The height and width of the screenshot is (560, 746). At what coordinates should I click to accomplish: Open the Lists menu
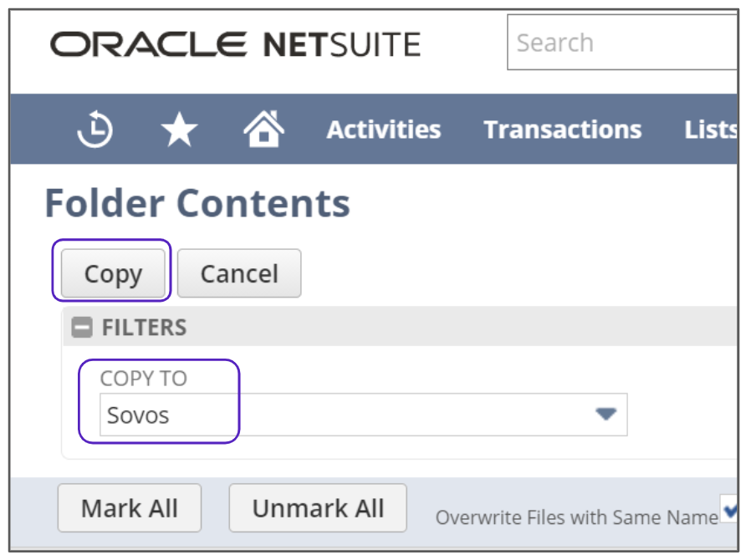click(x=710, y=130)
